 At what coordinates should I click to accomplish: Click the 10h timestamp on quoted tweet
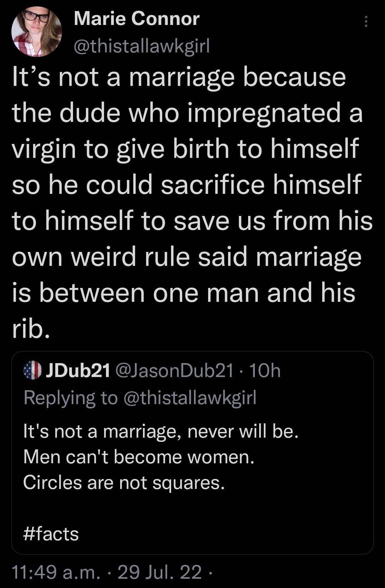click(x=265, y=371)
